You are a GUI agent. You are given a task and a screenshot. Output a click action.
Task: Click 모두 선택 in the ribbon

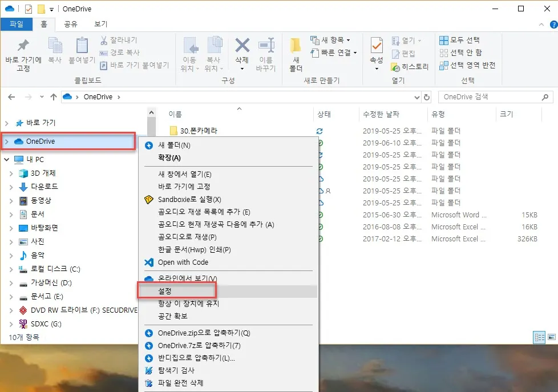coord(459,40)
